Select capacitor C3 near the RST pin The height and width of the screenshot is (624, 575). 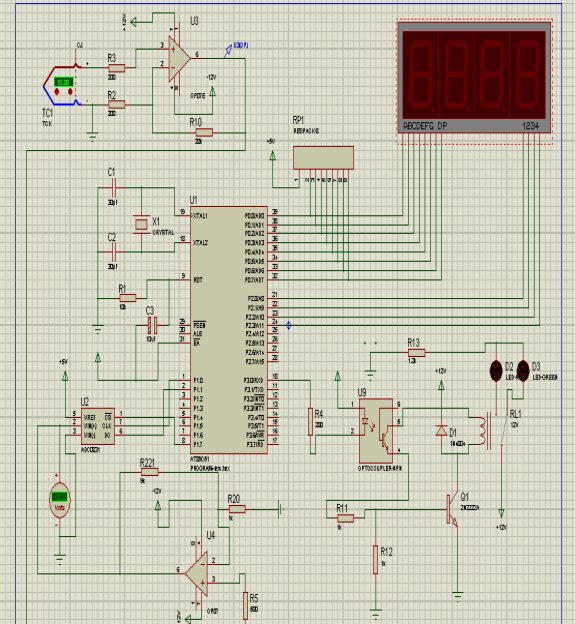[152, 326]
